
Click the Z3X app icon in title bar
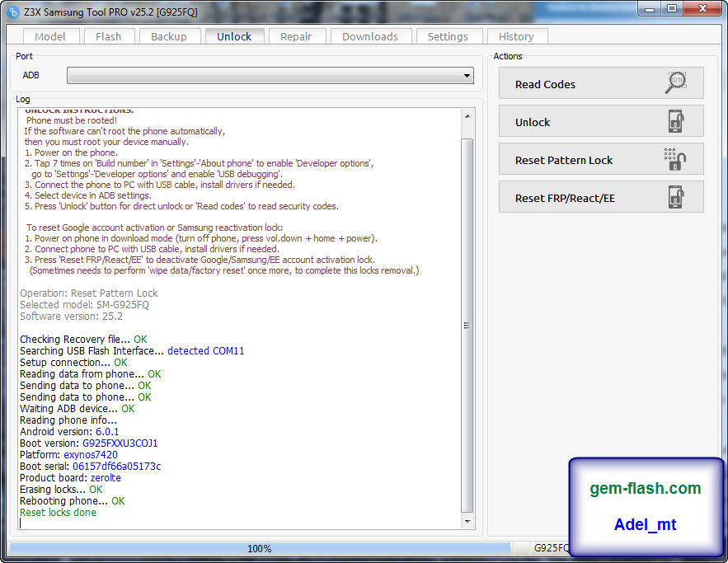(13, 12)
